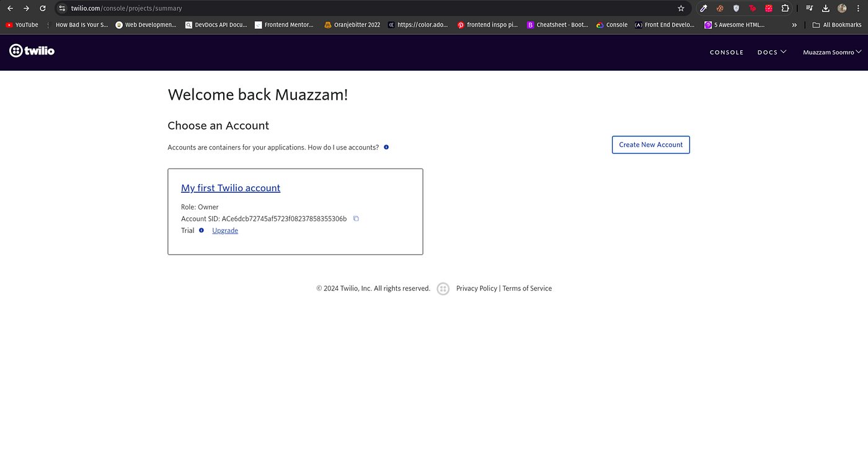
Task: Open the red Tp extension
Action: (753, 8)
